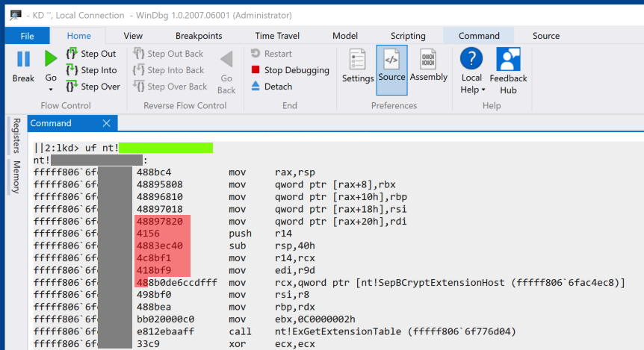Viewport: 644px width, 350px height.
Task: Click 'mov ebx,0C0000002h' instruction
Action: [292, 319]
